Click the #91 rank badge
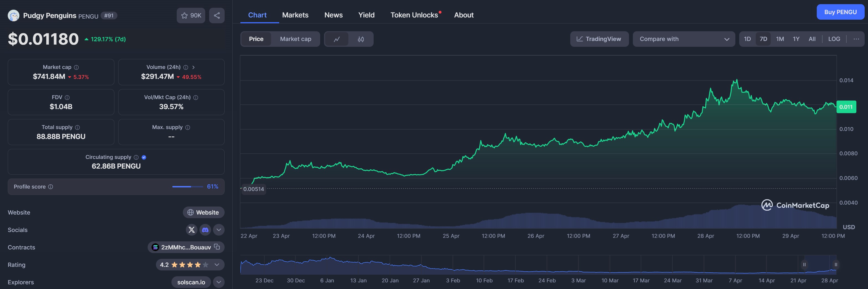 coord(109,16)
